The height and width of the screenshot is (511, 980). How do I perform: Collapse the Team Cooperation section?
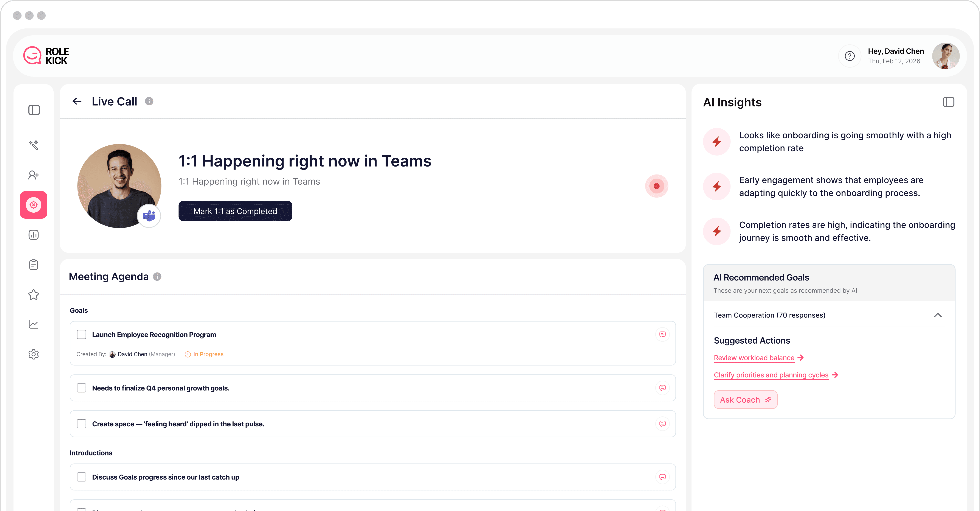(938, 315)
